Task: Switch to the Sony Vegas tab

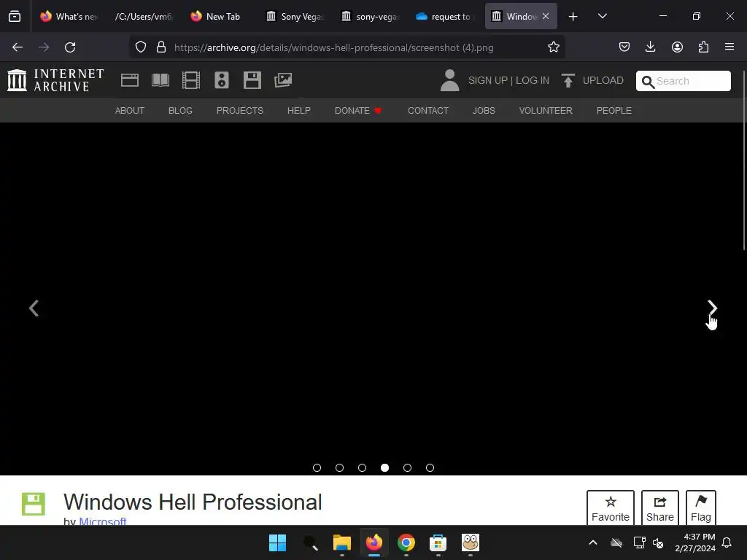Action: (x=295, y=17)
